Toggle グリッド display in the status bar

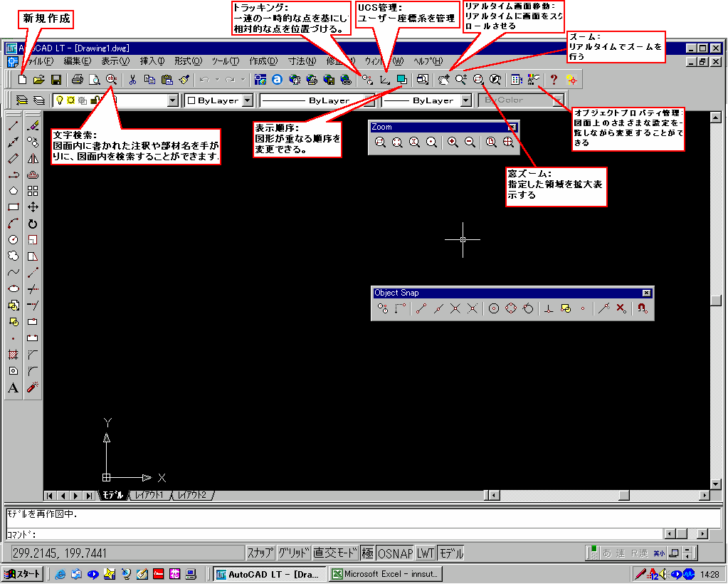294,553
